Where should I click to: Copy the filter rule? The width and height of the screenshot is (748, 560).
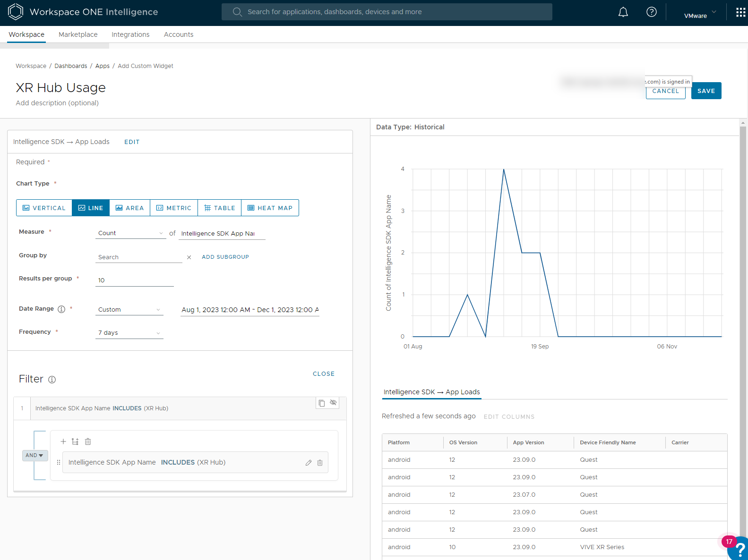[x=322, y=403]
